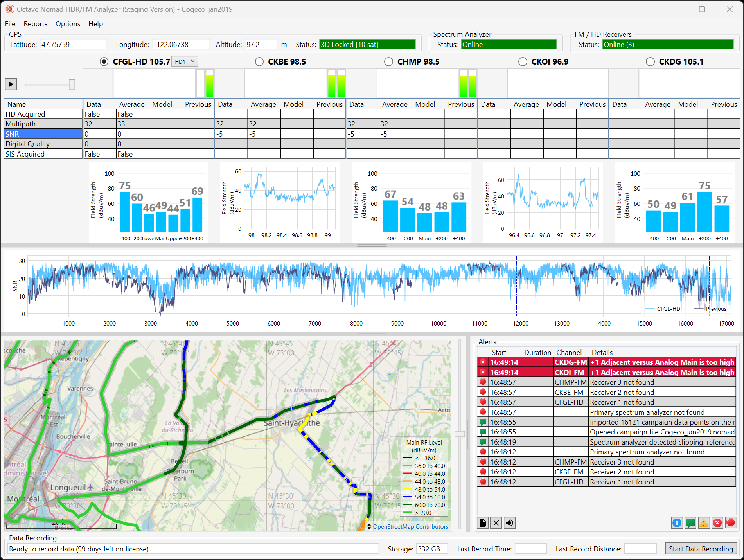Click FM/HD Receivers Online (3) status field
The image size is (744, 560).
pyautogui.click(x=668, y=44)
